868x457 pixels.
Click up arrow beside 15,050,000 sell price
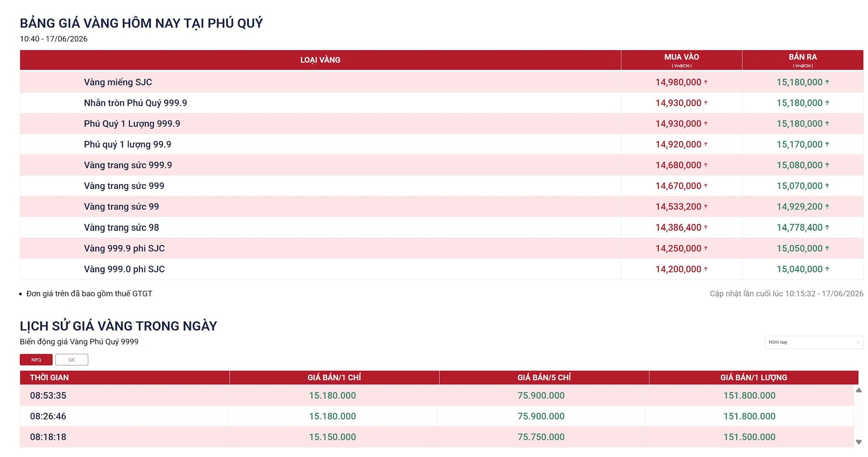coord(827,248)
